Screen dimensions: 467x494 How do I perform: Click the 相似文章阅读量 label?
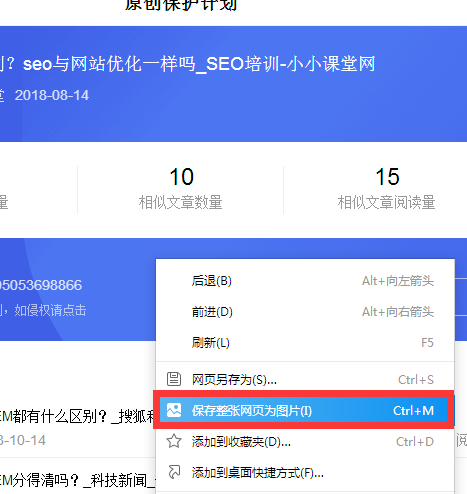click(x=386, y=202)
